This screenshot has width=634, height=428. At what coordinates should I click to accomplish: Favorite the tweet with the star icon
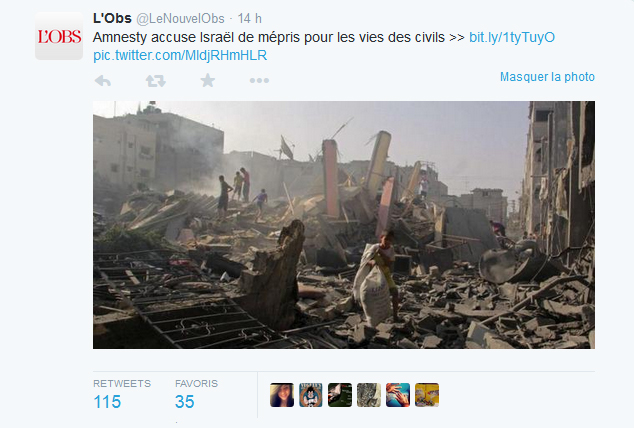208,80
